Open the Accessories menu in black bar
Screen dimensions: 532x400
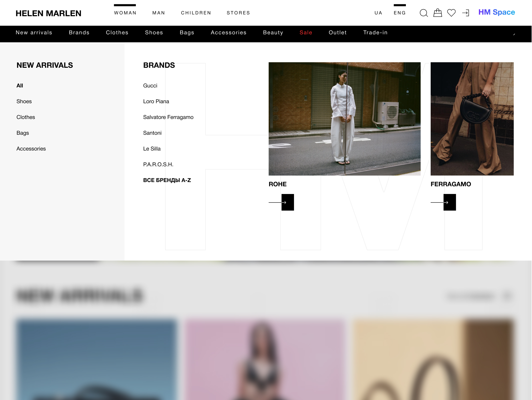point(228,32)
